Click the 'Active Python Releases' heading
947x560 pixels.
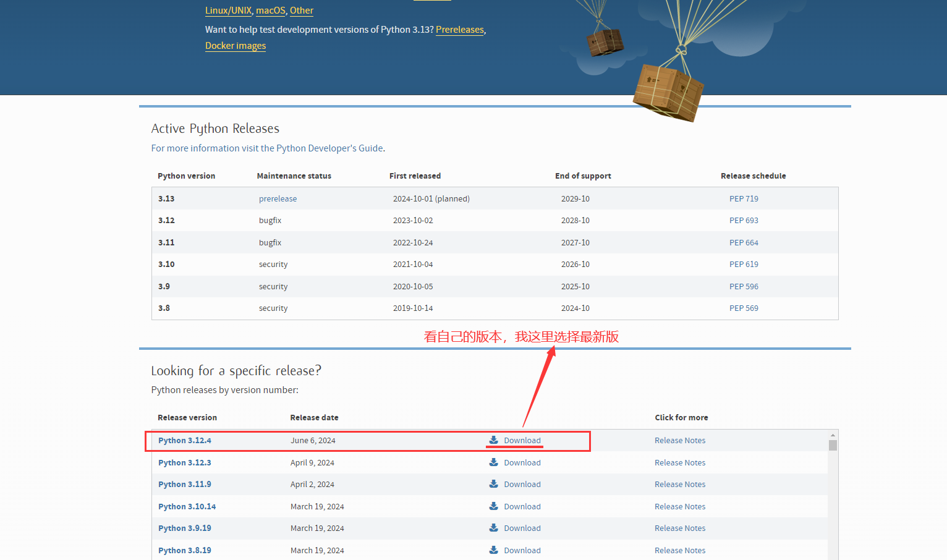point(215,129)
